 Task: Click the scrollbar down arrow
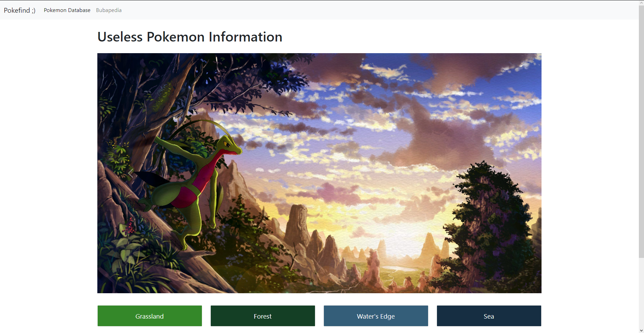[x=641, y=330]
